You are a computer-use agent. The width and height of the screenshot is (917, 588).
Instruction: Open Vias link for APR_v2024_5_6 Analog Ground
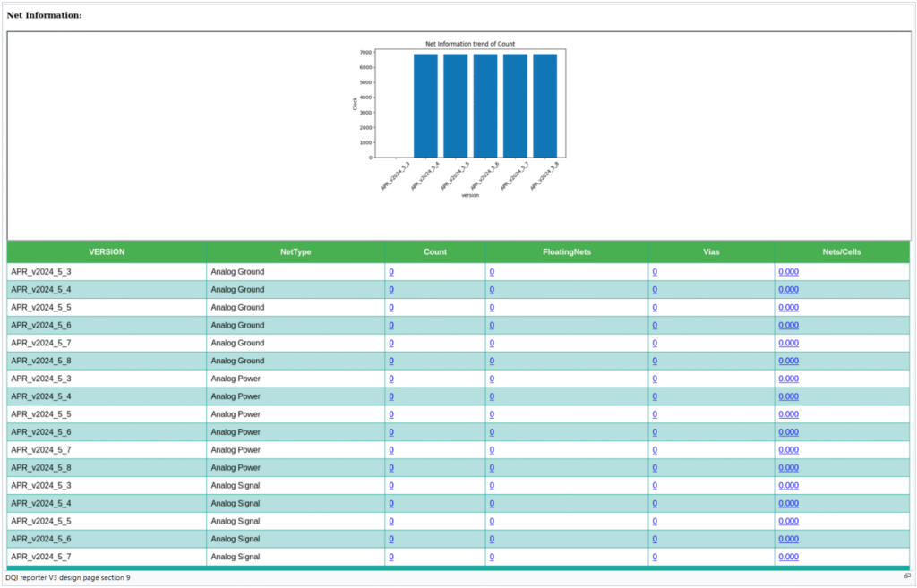[x=655, y=326]
